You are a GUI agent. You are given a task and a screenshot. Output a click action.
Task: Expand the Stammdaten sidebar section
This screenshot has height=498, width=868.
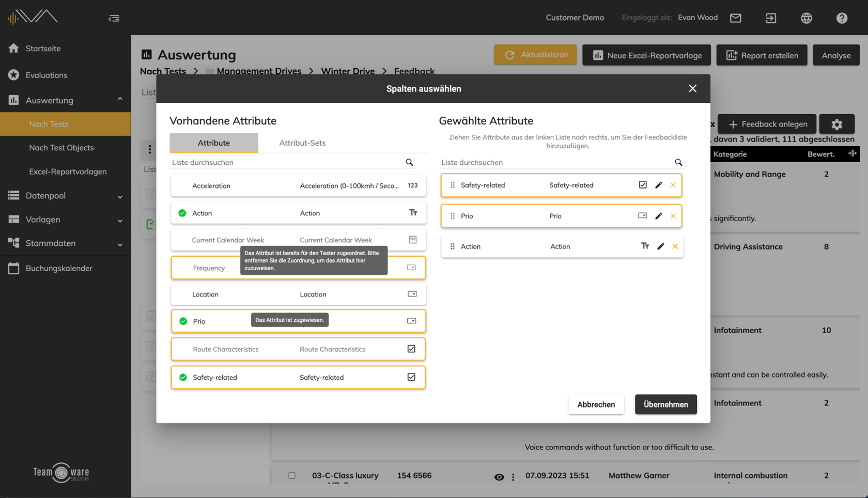click(120, 244)
